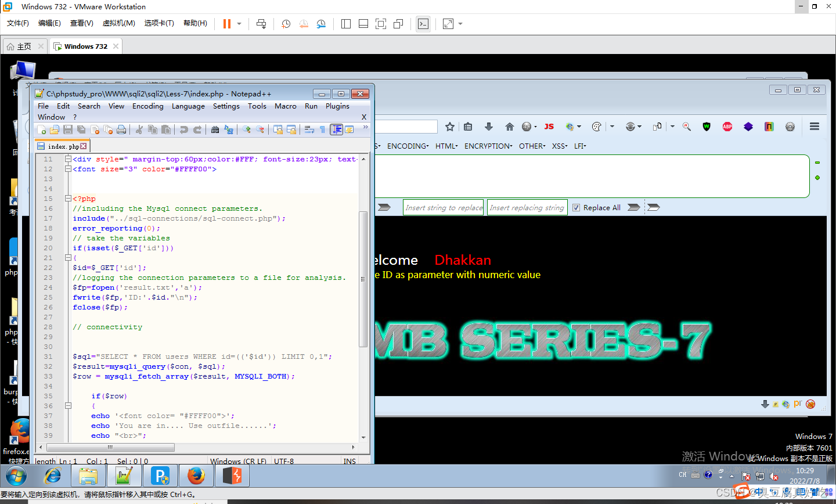Zoom in using the magnifier plus icon

click(x=248, y=129)
